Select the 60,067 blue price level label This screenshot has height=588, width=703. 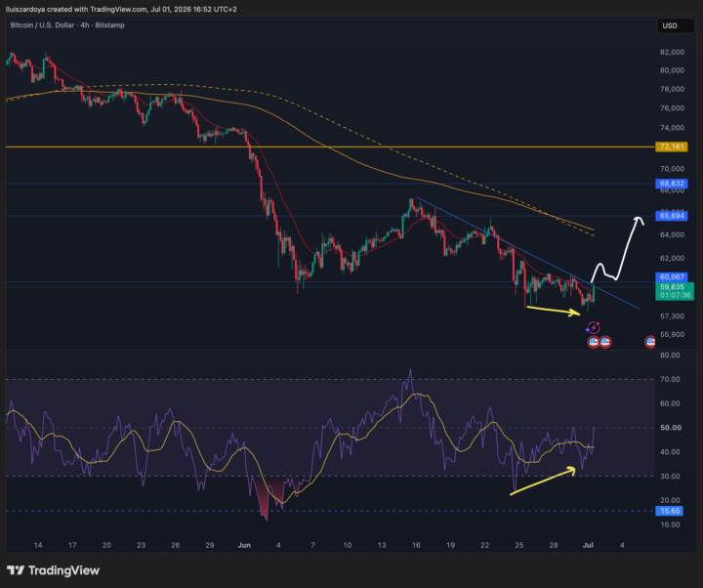671,277
